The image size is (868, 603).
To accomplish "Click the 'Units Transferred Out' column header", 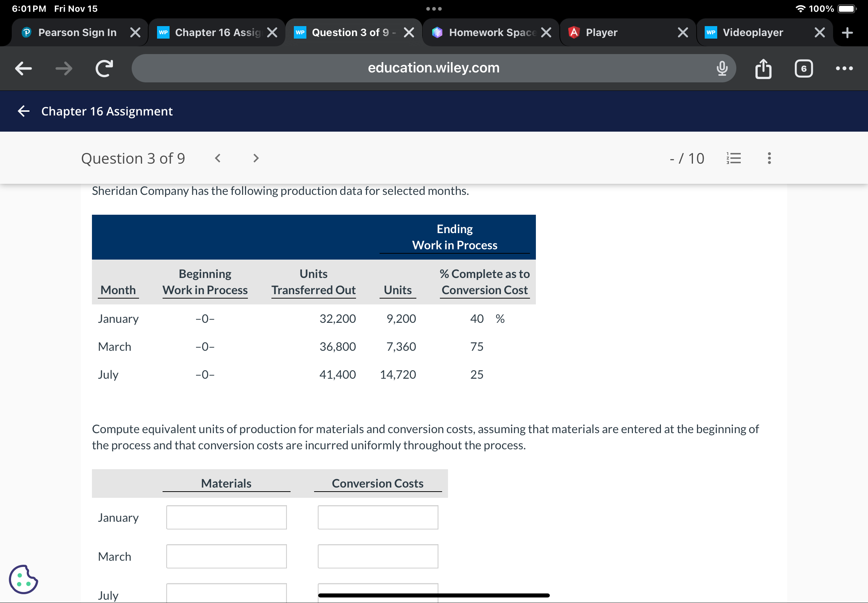I will tap(313, 282).
